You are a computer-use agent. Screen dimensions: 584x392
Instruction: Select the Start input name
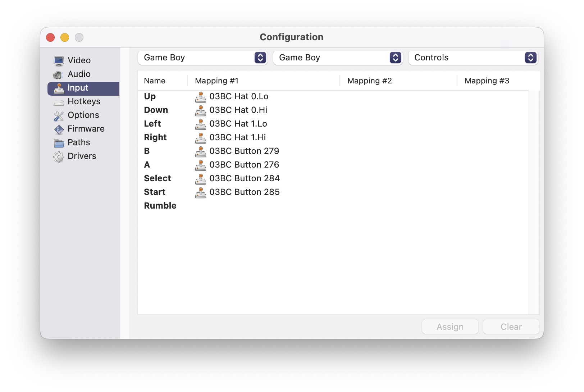point(155,192)
